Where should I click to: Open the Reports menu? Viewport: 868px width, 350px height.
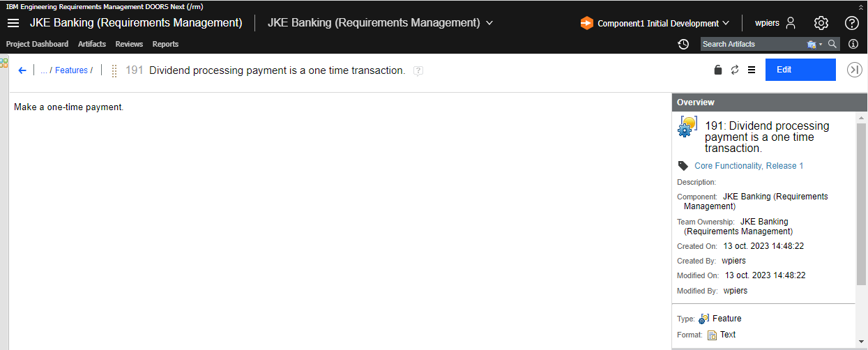[165, 44]
